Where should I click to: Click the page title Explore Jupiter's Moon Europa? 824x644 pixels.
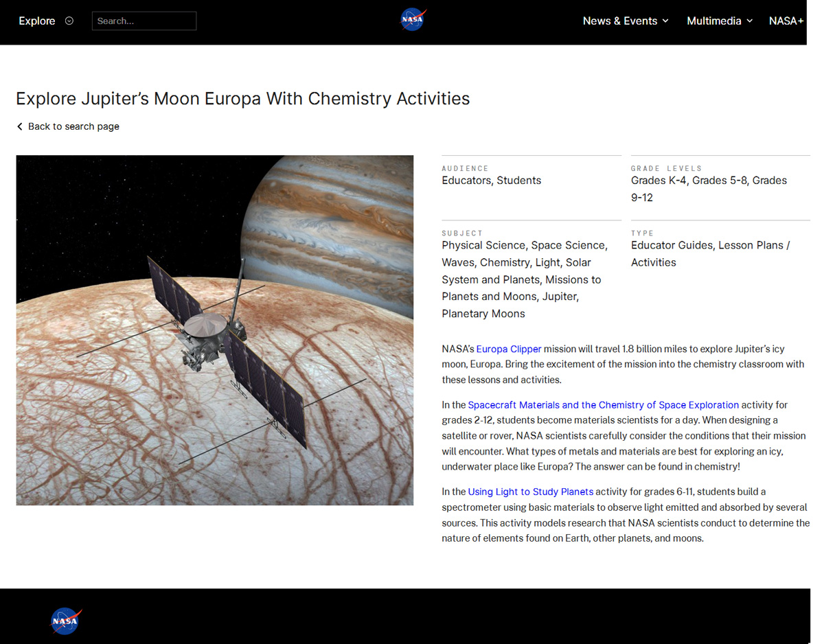(243, 99)
